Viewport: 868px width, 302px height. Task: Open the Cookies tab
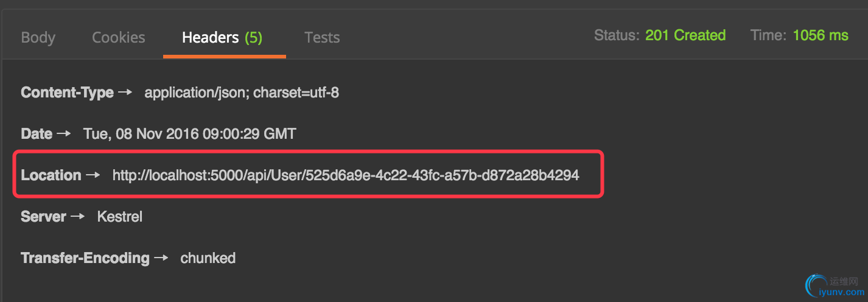click(x=119, y=38)
